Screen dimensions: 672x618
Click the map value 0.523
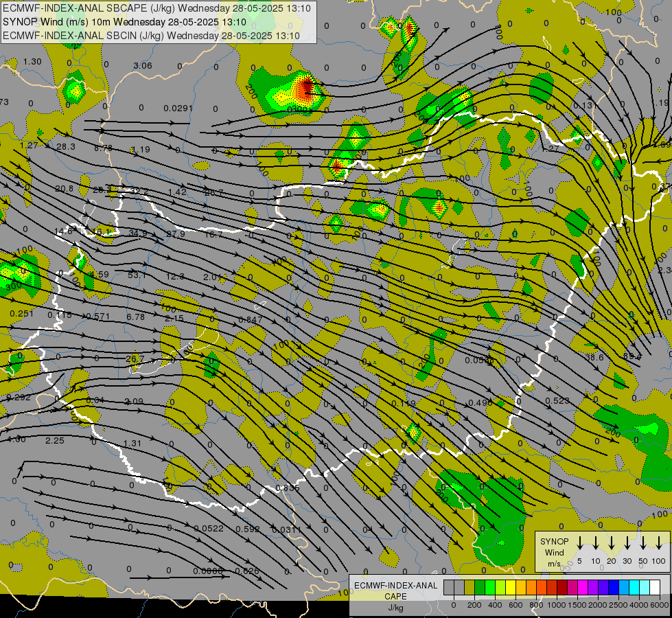(557, 400)
